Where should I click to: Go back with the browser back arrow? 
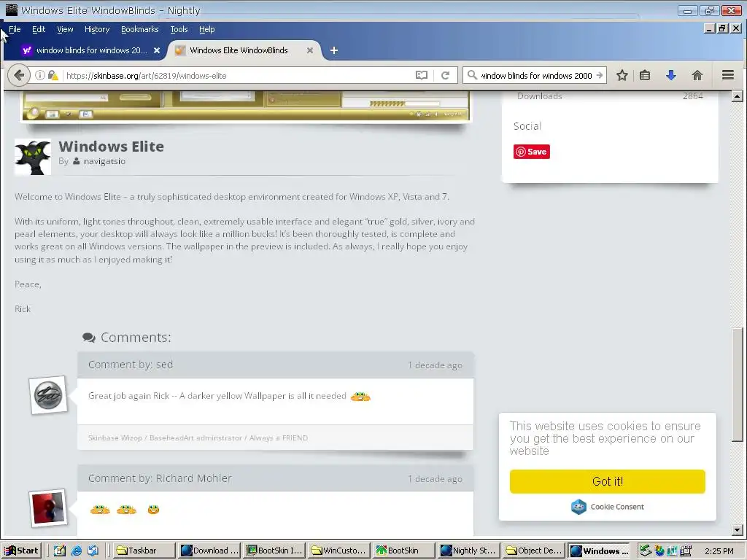(18, 75)
